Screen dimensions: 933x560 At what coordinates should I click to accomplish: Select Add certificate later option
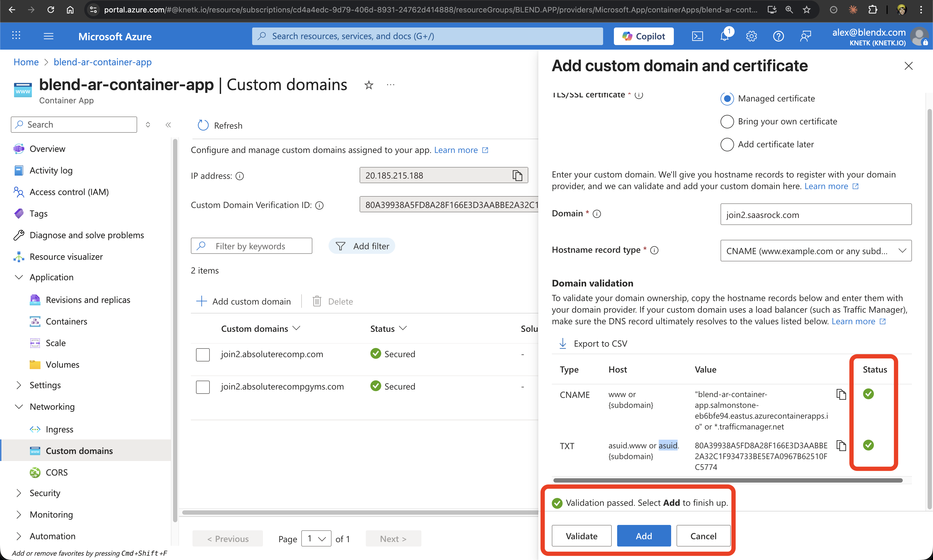727,145
